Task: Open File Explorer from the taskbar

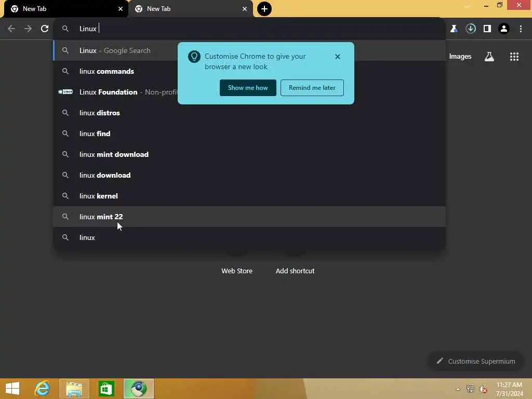Action: pyautogui.click(x=74, y=389)
